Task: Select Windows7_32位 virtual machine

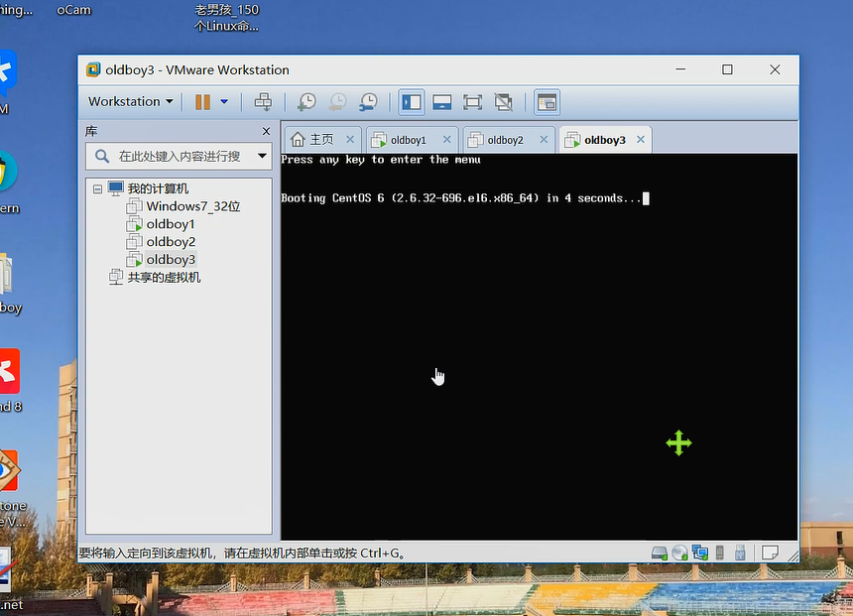Action: pos(193,206)
